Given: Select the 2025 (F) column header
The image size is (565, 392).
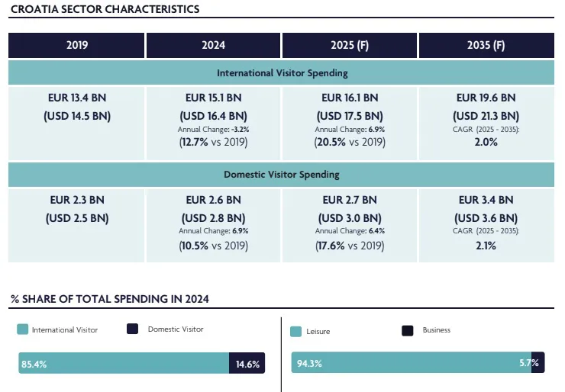Looking at the screenshot, I should [x=350, y=45].
